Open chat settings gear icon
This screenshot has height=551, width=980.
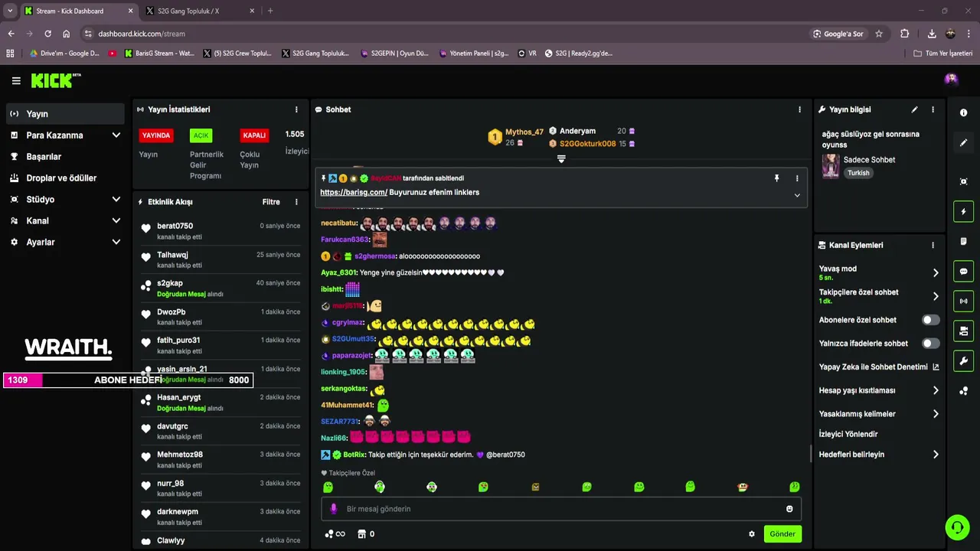pyautogui.click(x=752, y=534)
